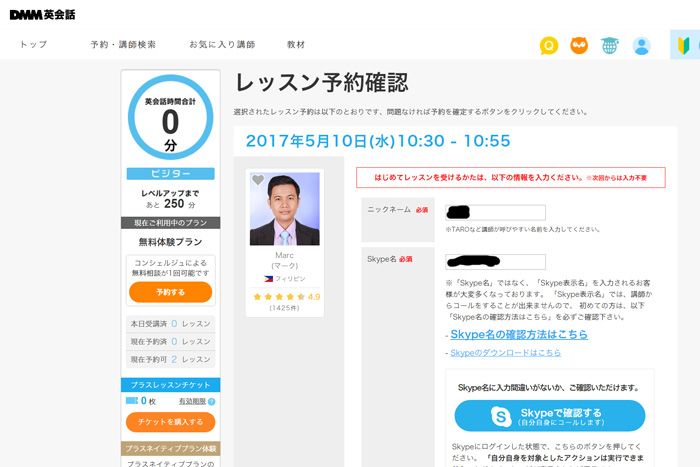Click the ニックネーム input field
Screen dimensions: 700x467
tap(495, 212)
